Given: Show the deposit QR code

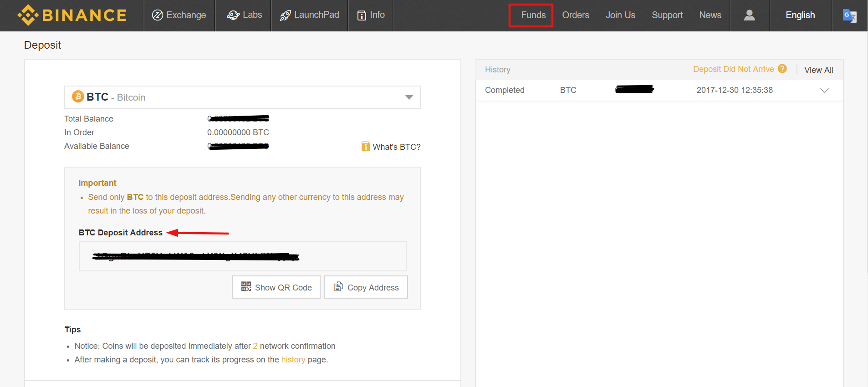Looking at the screenshot, I should pyautogui.click(x=276, y=287).
